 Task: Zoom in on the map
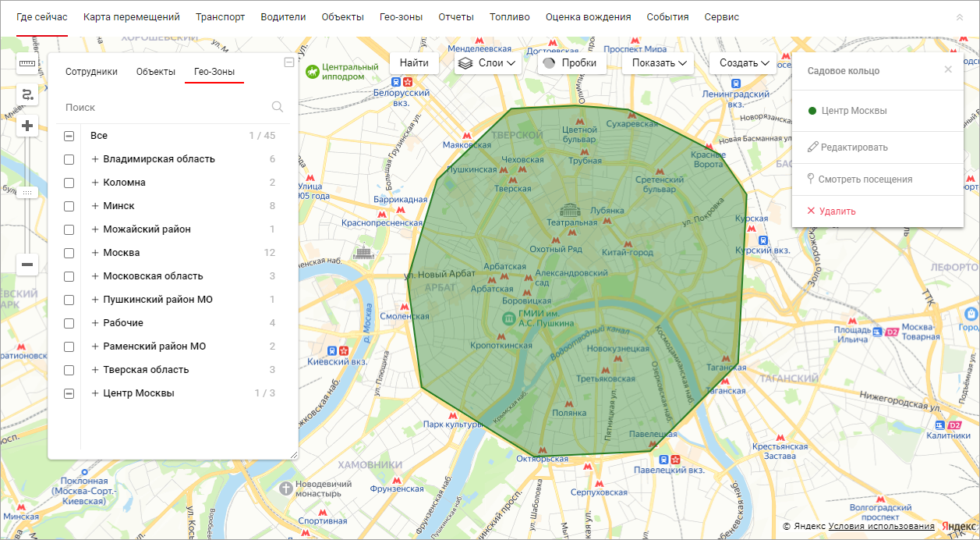point(27,126)
